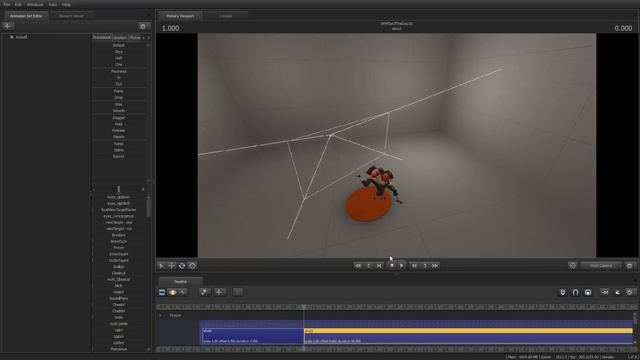Apply the Smooth procedural preset
Screen dimensions: 640x360
[x=119, y=111]
